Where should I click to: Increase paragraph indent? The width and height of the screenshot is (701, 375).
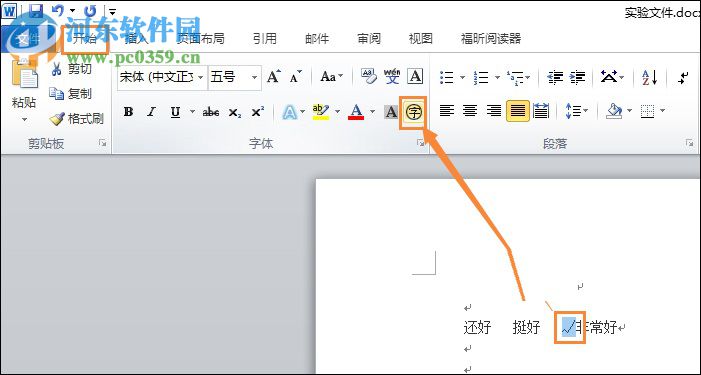[x=577, y=77]
